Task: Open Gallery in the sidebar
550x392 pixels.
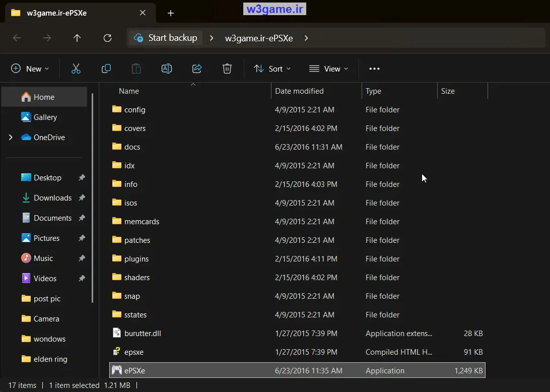Action: coord(44,117)
